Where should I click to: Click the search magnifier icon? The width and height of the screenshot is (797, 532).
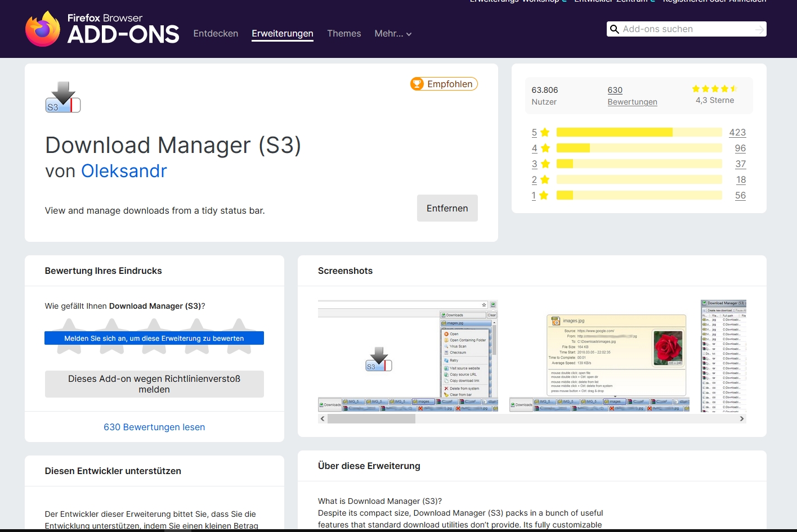pyautogui.click(x=615, y=29)
